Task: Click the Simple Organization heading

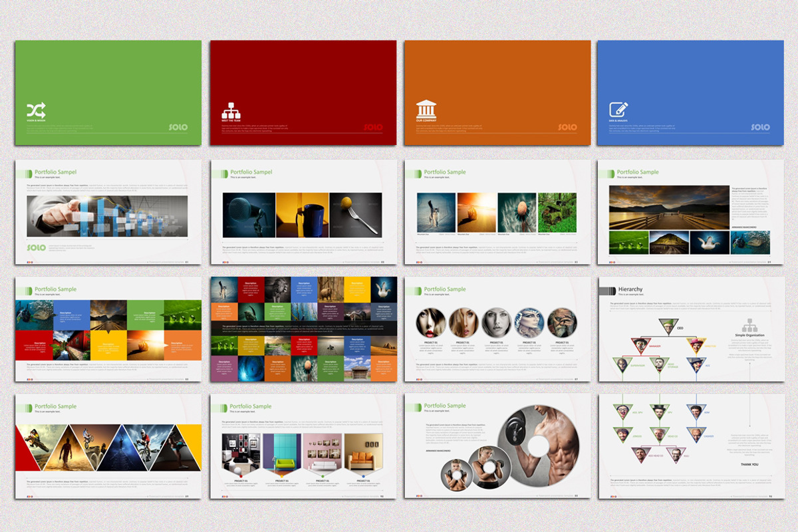Action: (749, 336)
